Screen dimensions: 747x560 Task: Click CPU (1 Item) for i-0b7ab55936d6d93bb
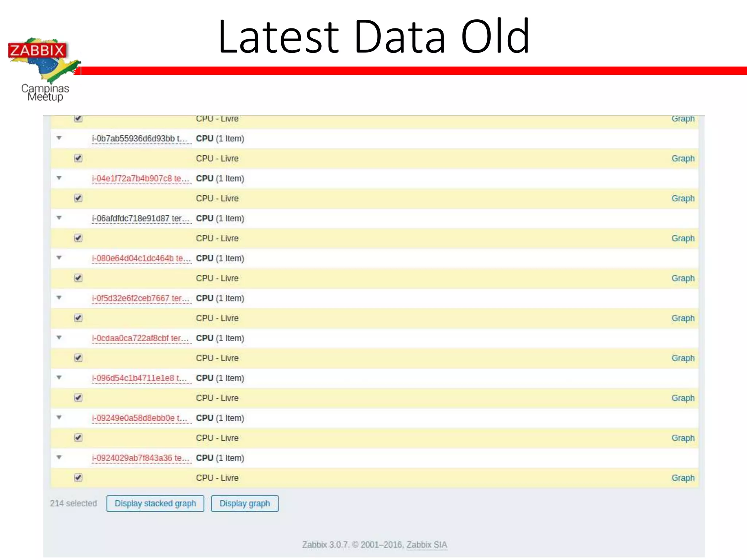pyautogui.click(x=220, y=139)
